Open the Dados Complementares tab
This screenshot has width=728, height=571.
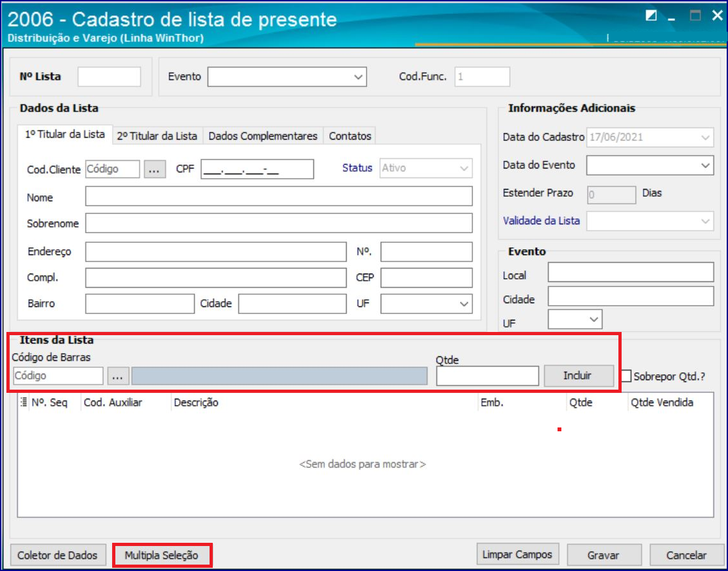[x=263, y=136]
